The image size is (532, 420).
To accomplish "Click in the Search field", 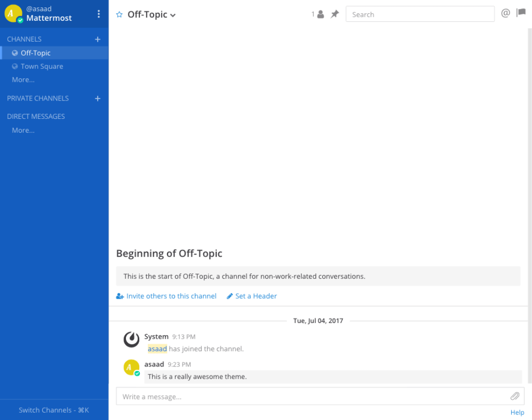I will pyautogui.click(x=419, y=14).
